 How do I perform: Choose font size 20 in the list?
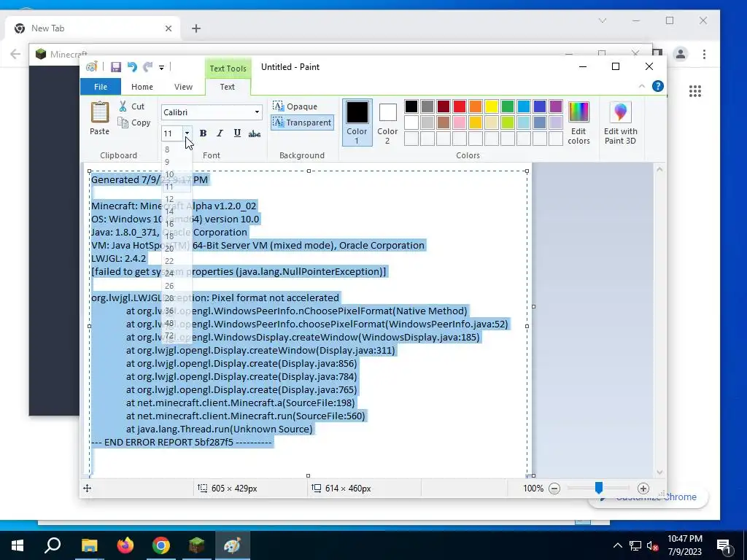[x=177, y=249]
